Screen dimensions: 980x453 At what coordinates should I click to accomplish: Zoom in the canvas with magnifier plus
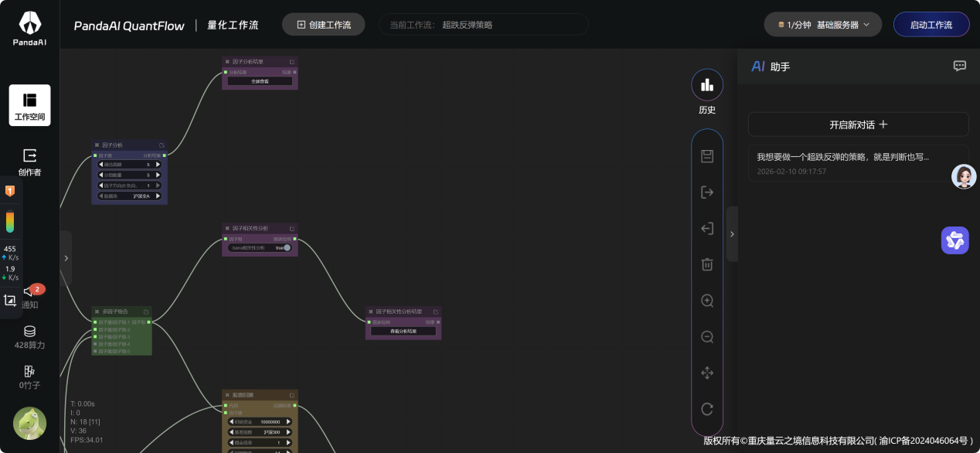[x=707, y=301]
